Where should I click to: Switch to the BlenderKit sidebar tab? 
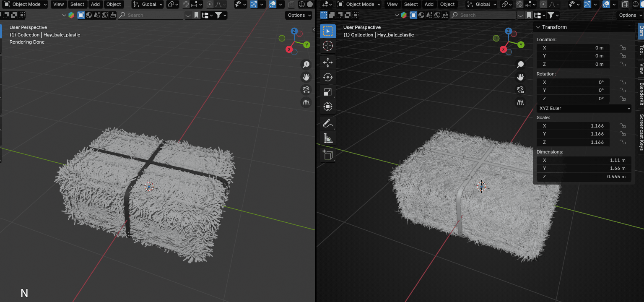click(641, 94)
